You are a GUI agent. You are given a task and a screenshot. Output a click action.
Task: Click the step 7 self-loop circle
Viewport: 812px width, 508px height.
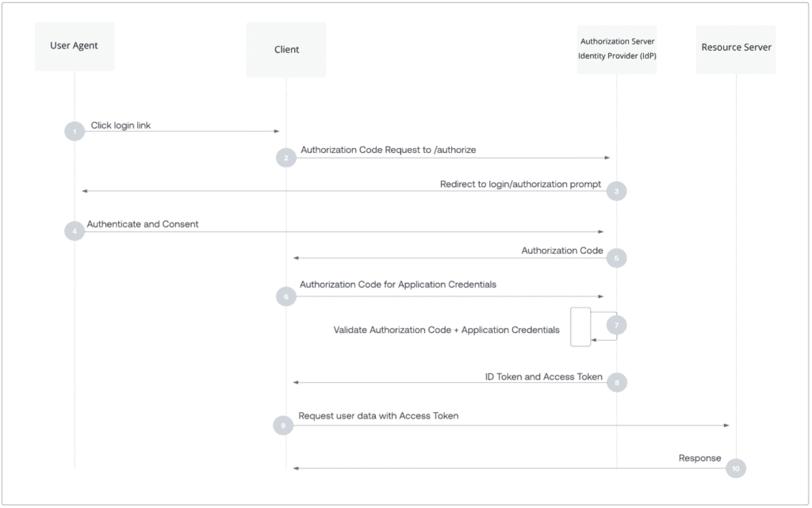pos(616,326)
